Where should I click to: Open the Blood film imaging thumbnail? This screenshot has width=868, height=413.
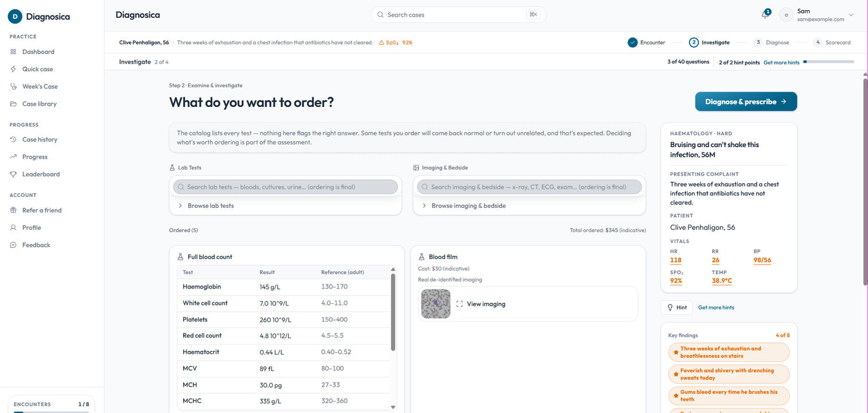tap(436, 304)
